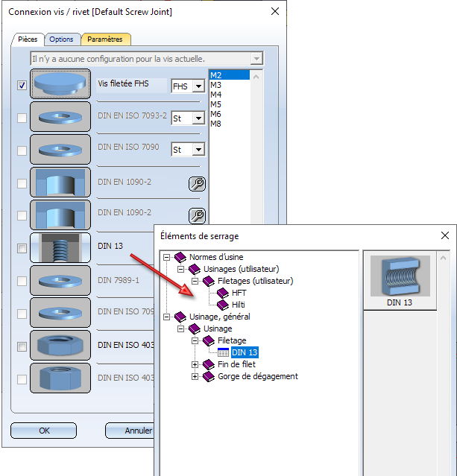Select size M8 in the list
This screenshot has height=476, width=457.
[230, 124]
